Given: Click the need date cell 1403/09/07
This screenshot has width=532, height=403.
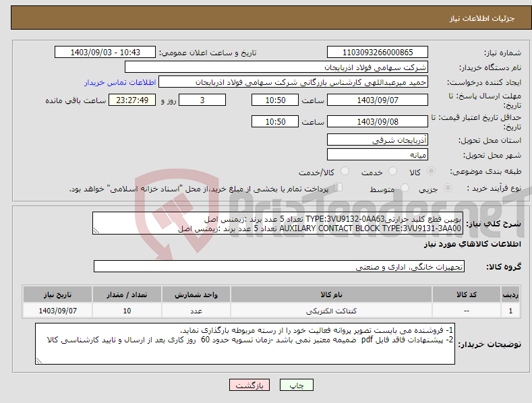Looking at the screenshot, I should [58, 311].
